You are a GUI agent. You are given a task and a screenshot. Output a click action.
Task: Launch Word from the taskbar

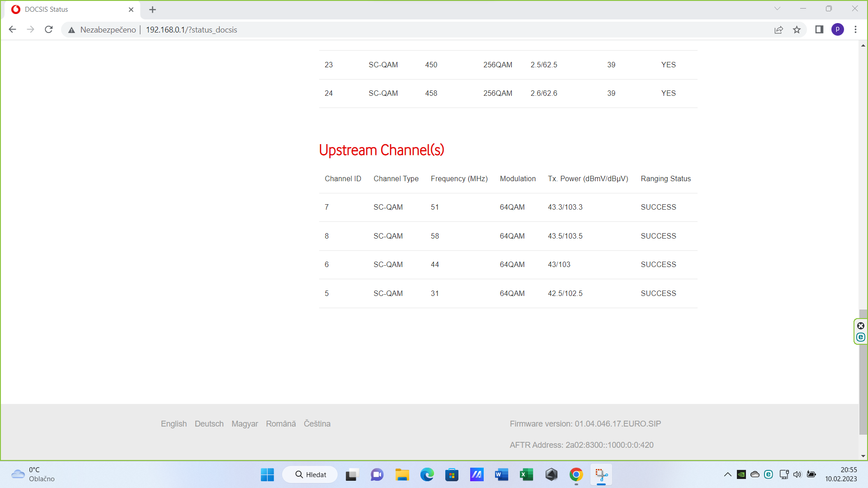tap(501, 474)
